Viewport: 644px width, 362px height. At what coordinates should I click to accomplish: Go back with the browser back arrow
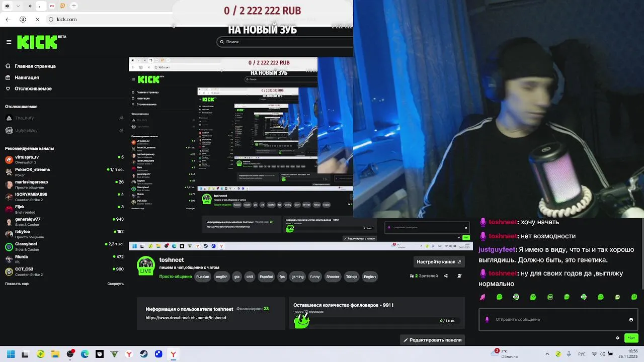(x=9, y=20)
